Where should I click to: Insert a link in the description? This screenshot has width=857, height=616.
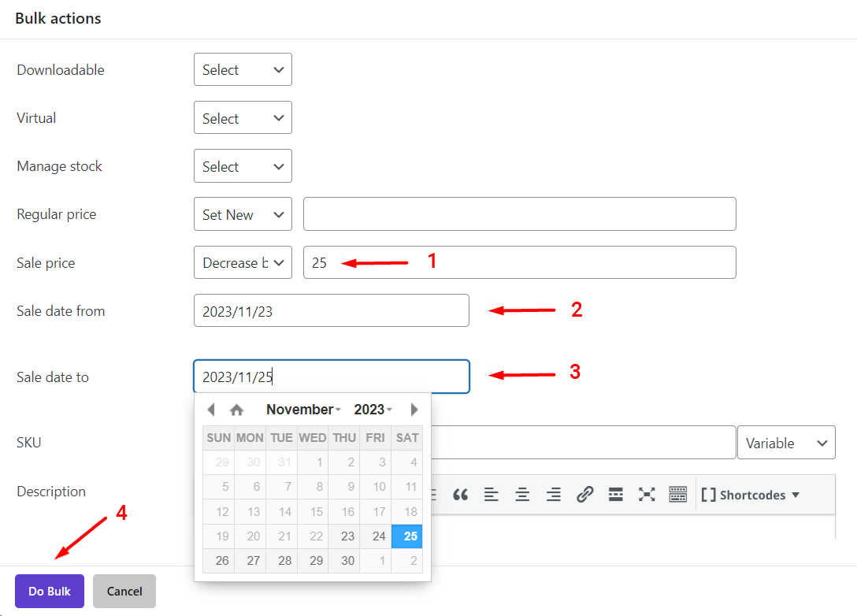pyautogui.click(x=584, y=495)
